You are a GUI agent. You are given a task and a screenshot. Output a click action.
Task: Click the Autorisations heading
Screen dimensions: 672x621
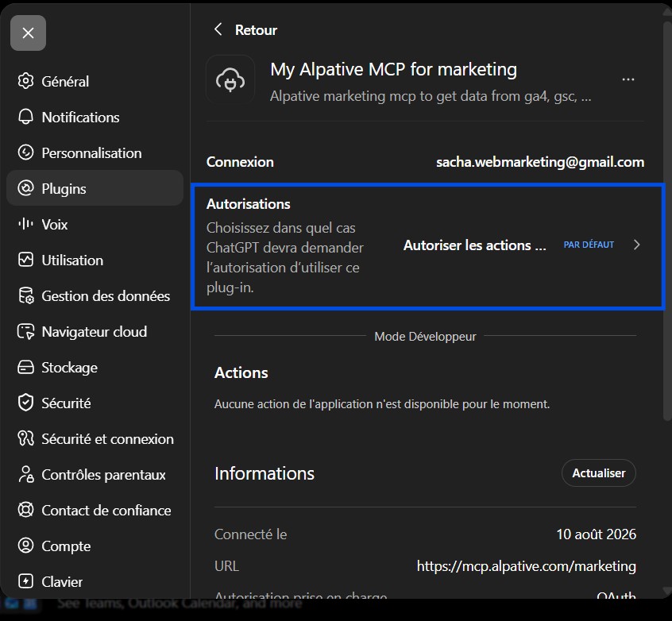[x=248, y=204]
